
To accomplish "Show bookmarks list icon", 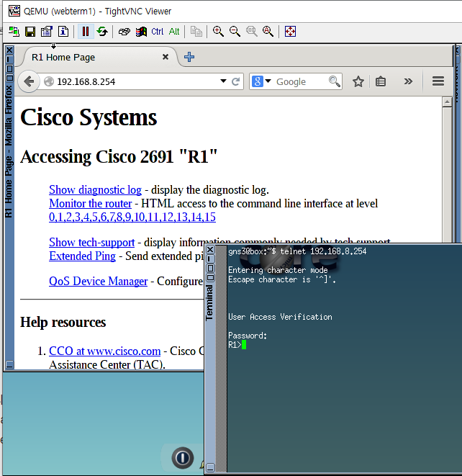I will click(x=381, y=81).
